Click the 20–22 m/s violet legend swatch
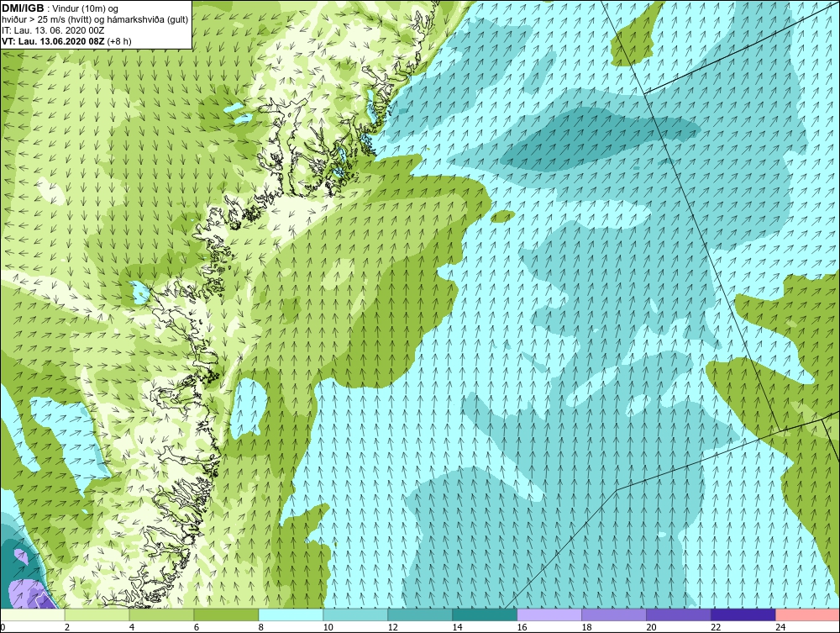Image resolution: width=840 pixels, height=633 pixels. point(678,615)
